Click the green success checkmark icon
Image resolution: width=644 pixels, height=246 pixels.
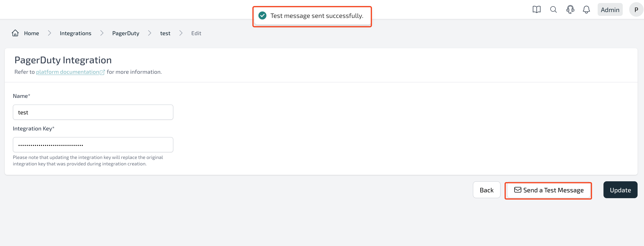(262, 15)
